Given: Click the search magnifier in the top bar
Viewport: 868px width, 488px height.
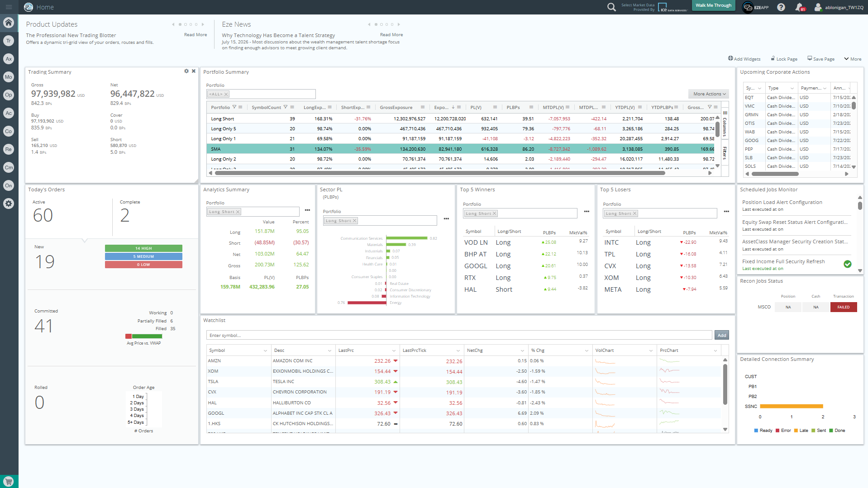Looking at the screenshot, I should click(611, 7).
